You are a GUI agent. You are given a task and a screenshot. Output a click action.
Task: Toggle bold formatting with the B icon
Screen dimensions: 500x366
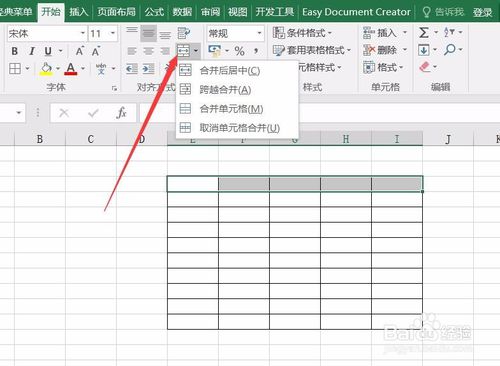(x=14, y=51)
